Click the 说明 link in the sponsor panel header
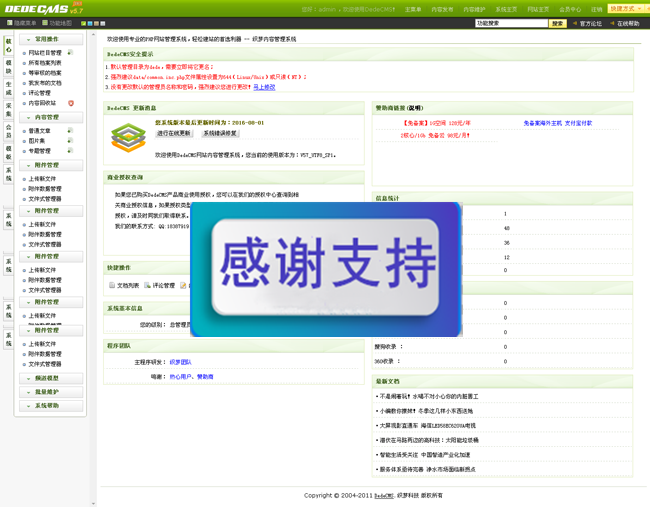Screen dimensions: 650x507 pyautogui.click(x=415, y=108)
